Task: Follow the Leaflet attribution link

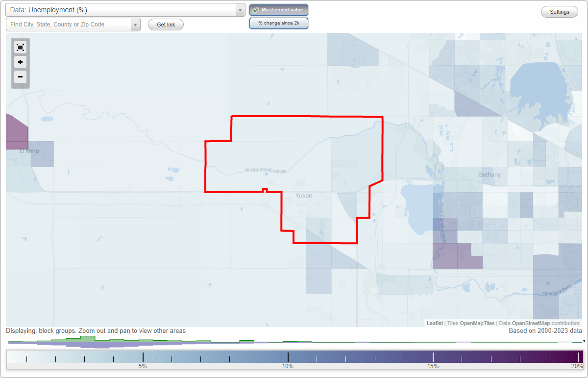Action: click(x=434, y=323)
